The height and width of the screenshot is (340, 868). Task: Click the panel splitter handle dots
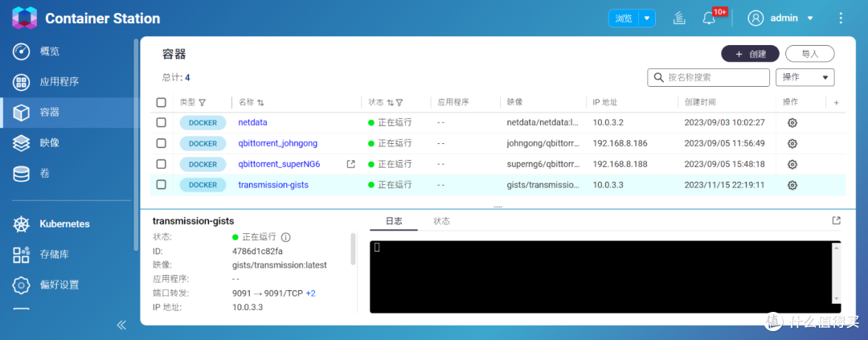497,207
